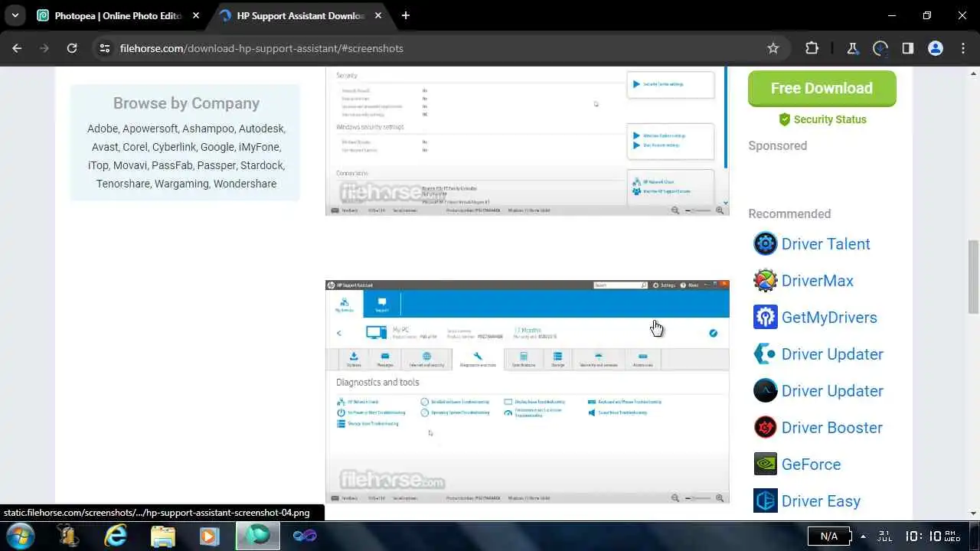
Task: Browse software by Stardock
Action: pyautogui.click(x=262, y=165)
